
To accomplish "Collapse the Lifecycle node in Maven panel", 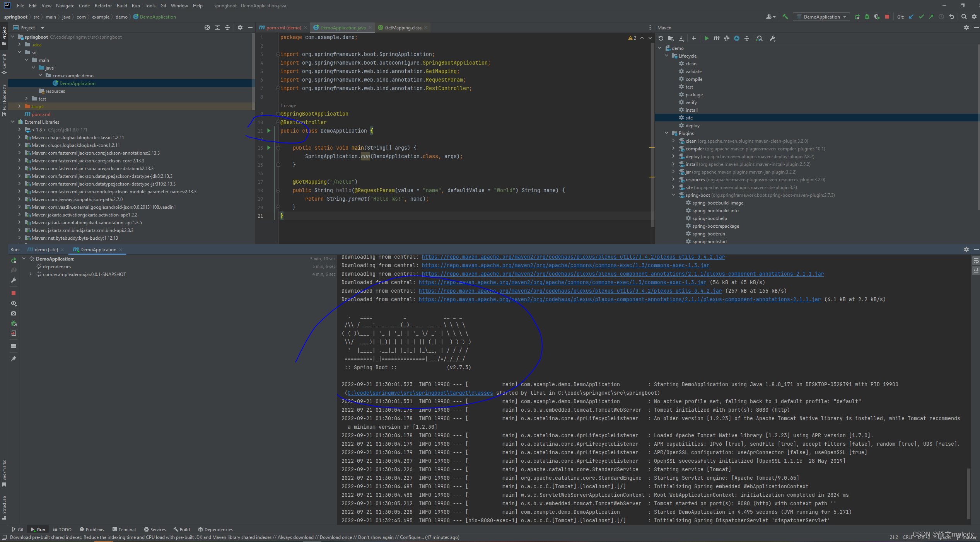I will tap(666, 56).
